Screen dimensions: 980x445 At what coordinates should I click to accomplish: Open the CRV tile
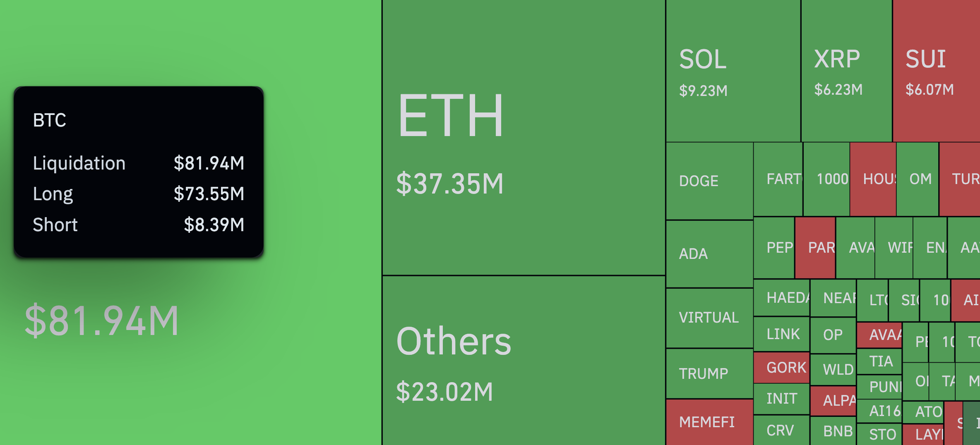781,430
